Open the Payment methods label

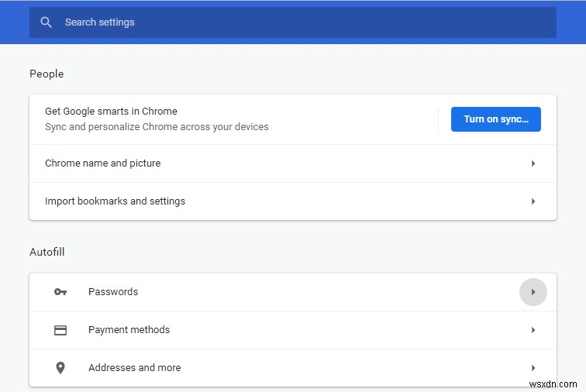coord(129,330)
